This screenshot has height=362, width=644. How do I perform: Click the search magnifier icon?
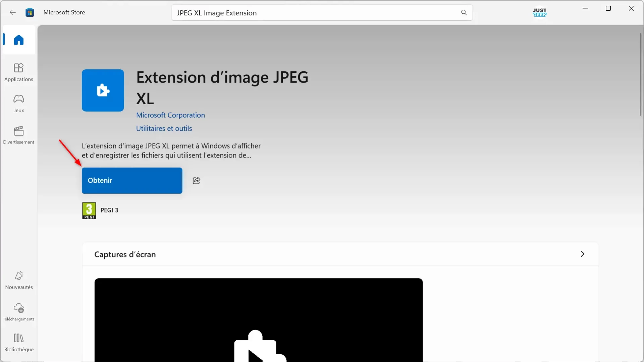coord(464,13)
